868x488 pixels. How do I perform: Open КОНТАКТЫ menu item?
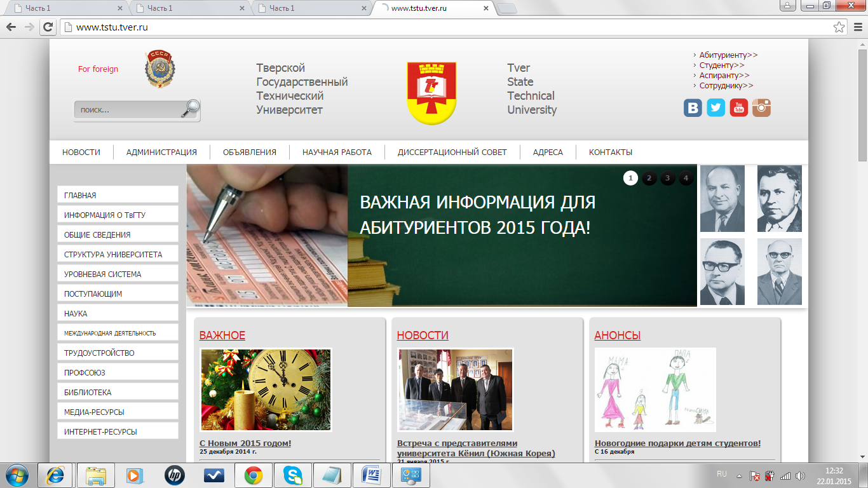611,152
